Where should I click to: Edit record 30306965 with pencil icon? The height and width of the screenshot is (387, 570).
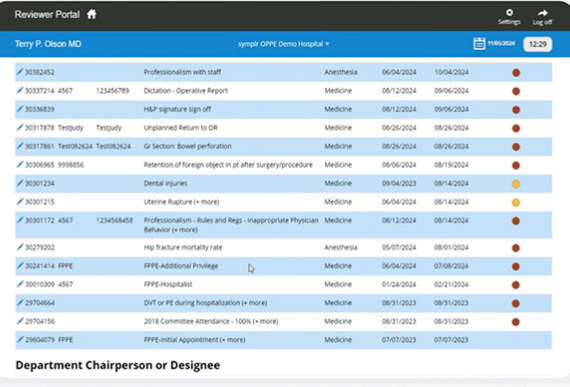point(20,164)
